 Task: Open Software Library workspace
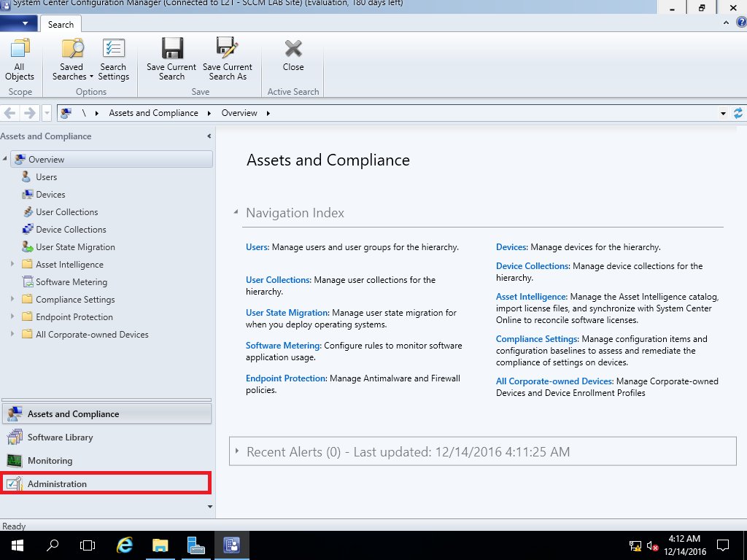tap(107, 437)
